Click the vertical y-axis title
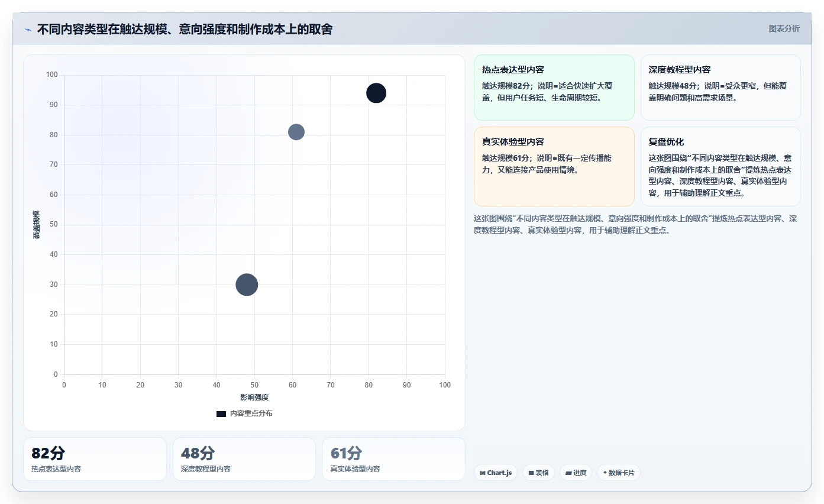This screenshot has width=824, height=504. [37, 225]
